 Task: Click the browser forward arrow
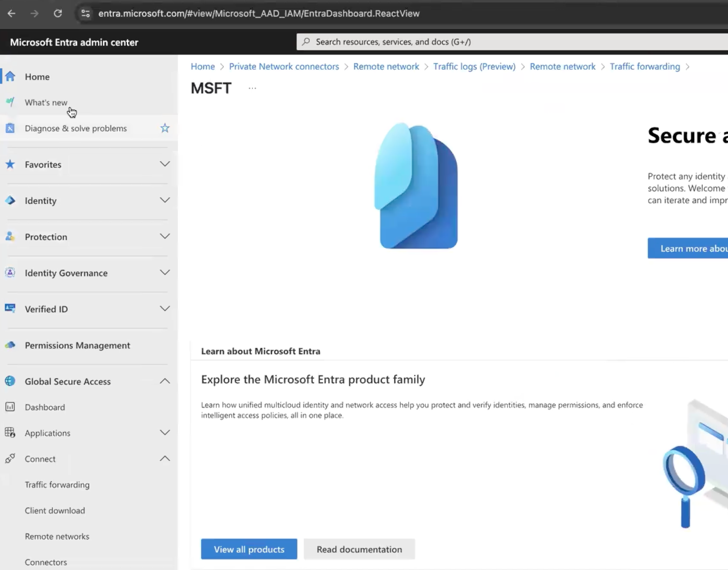(x=34, y=13)
